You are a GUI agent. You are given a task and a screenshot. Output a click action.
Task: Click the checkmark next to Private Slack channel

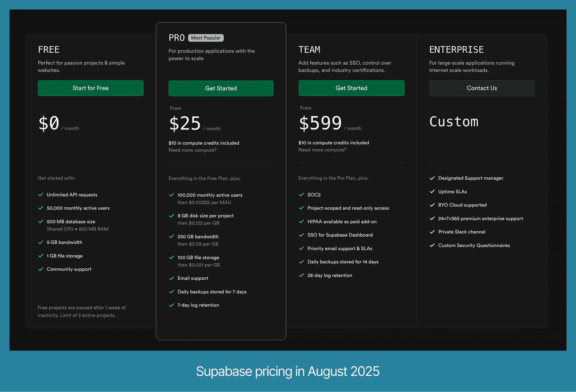click(x=432, y=232)
